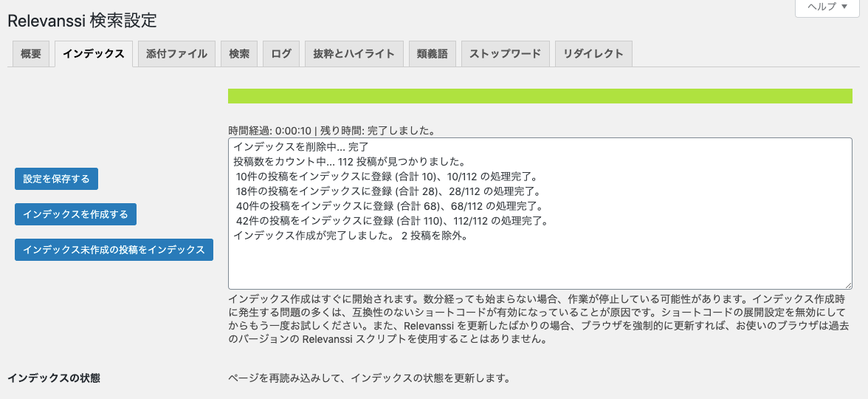Image resolution: width=868 pixels, height=399 pixels.
Task: Click インデックス未作成の投稿をインデックス button
Action: [x=114, y=250]
